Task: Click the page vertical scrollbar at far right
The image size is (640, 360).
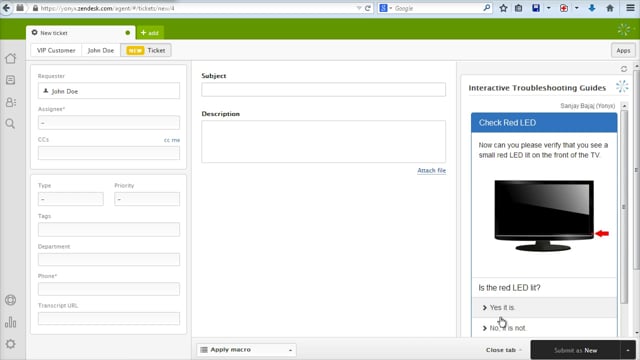Action: (637, 169)
